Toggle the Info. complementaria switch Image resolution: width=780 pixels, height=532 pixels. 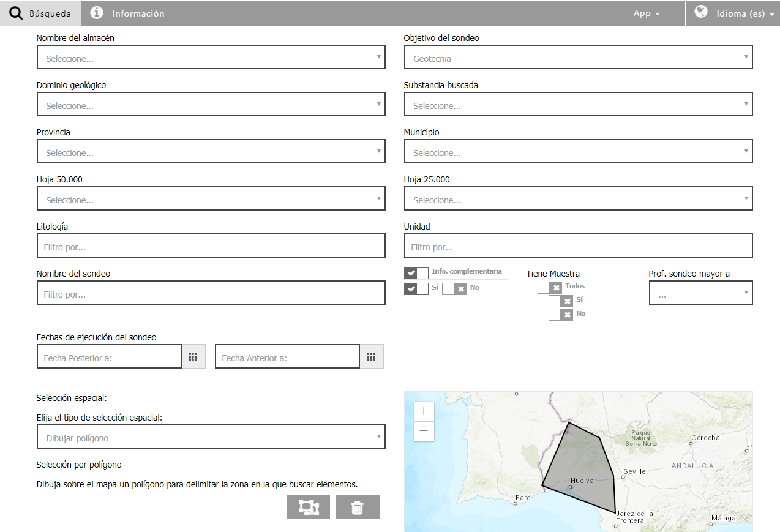(x=416, y=272)
